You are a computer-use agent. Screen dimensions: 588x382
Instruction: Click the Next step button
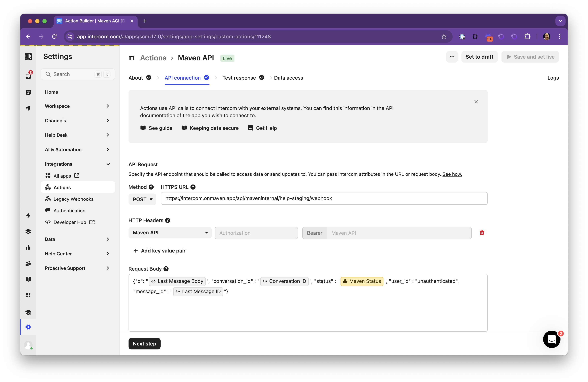pos(144,343)
